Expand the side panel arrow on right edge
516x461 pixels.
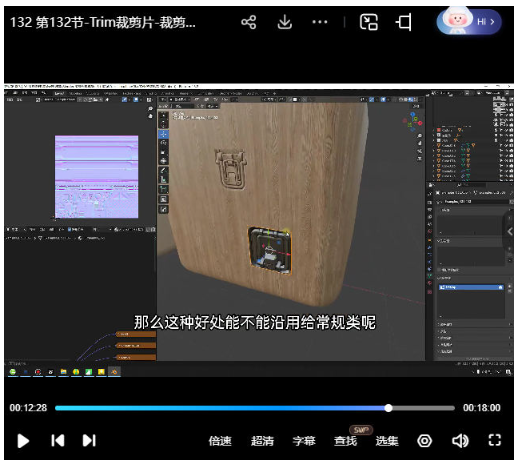click(509, 231)
